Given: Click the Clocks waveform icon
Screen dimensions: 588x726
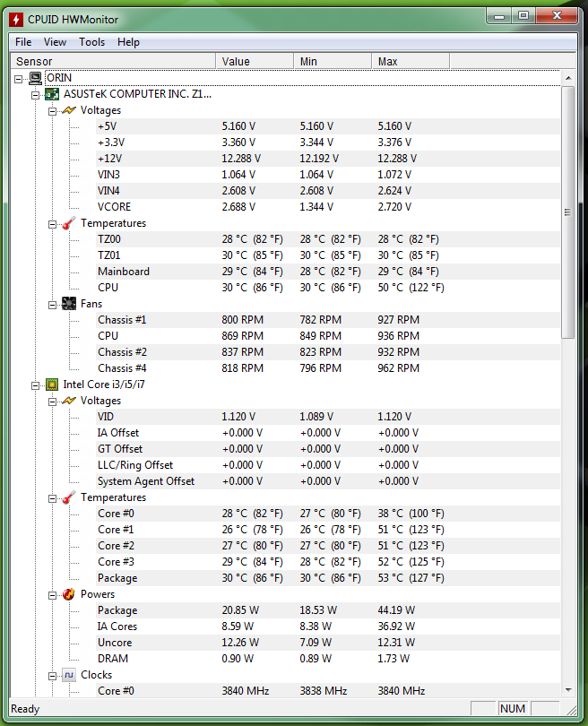Looking at the screenshot, I should tap(69, 675).
